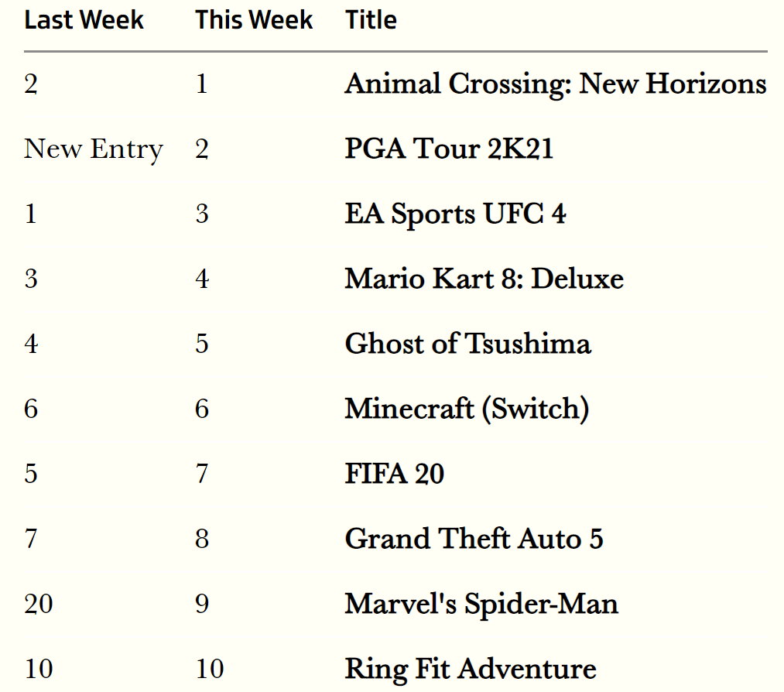Viewport: 784px width, 692px height.
Task: Click Mario Kart 8: Deluxe title
Action: tap(484, 279)
